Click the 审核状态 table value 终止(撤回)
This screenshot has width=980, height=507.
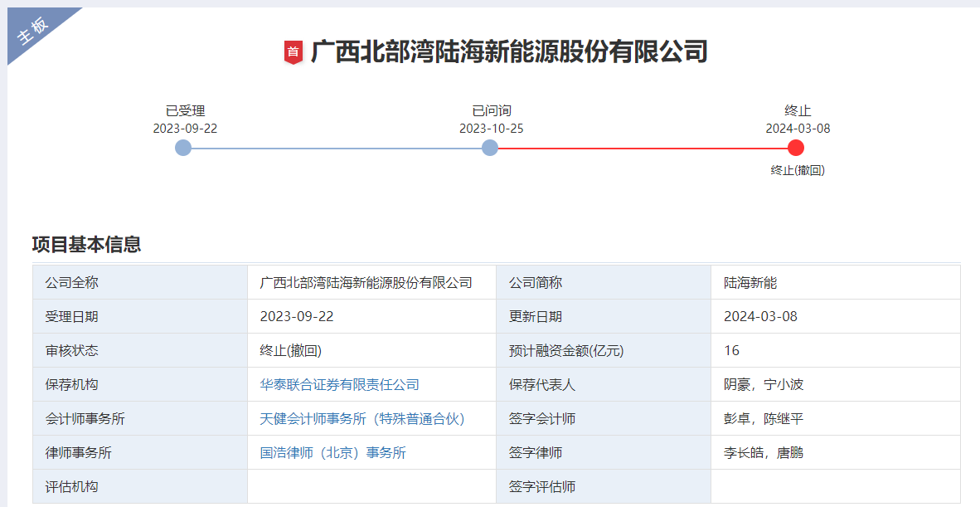290,351
